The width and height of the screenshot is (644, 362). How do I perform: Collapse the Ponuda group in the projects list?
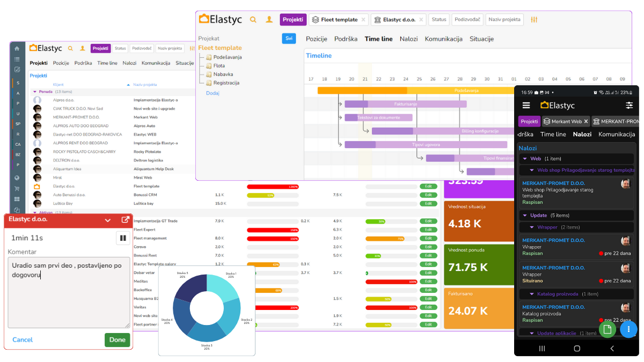[35, 92]
